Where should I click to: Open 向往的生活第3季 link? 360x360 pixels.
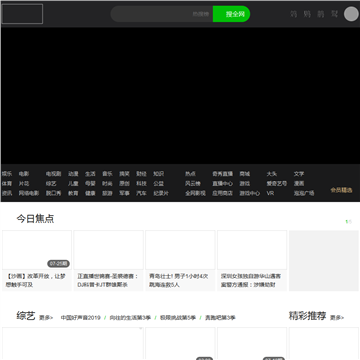(130, 318)
